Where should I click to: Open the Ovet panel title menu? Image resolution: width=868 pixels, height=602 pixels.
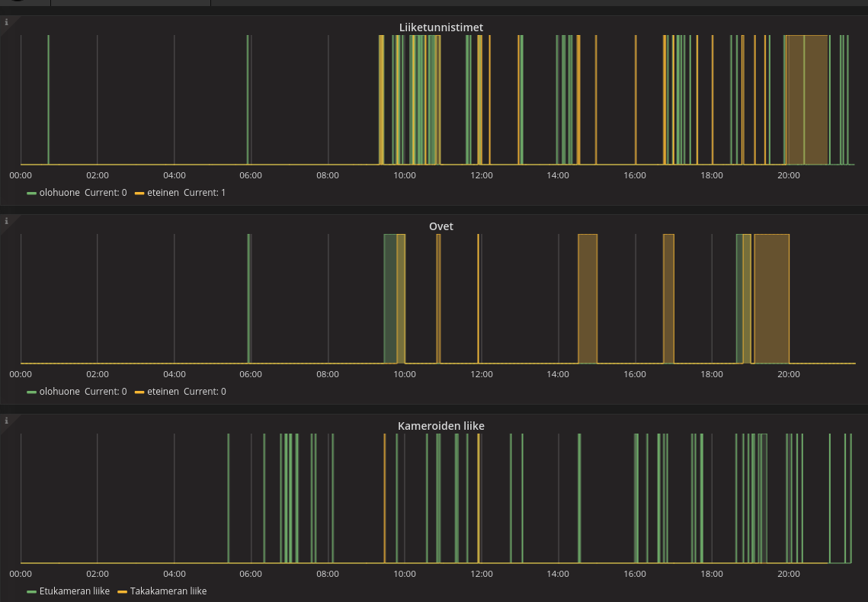pos(440,226)
